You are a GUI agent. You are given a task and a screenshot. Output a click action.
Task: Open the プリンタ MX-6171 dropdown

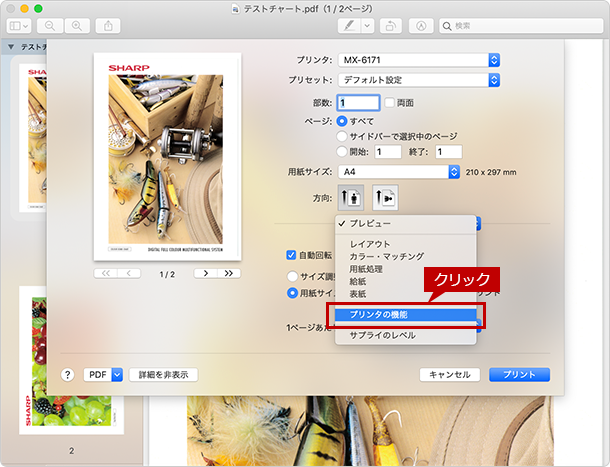[419, 60]
